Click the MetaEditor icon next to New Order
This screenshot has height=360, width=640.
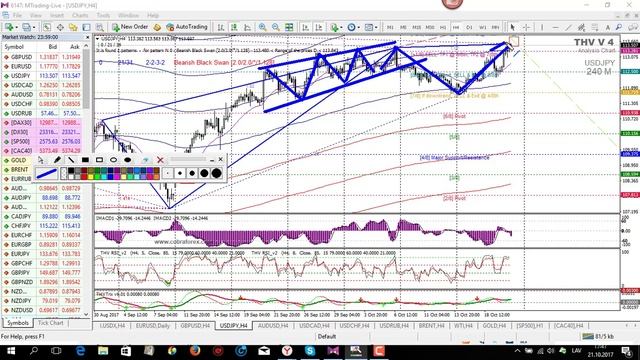click(x=157, y=27)
